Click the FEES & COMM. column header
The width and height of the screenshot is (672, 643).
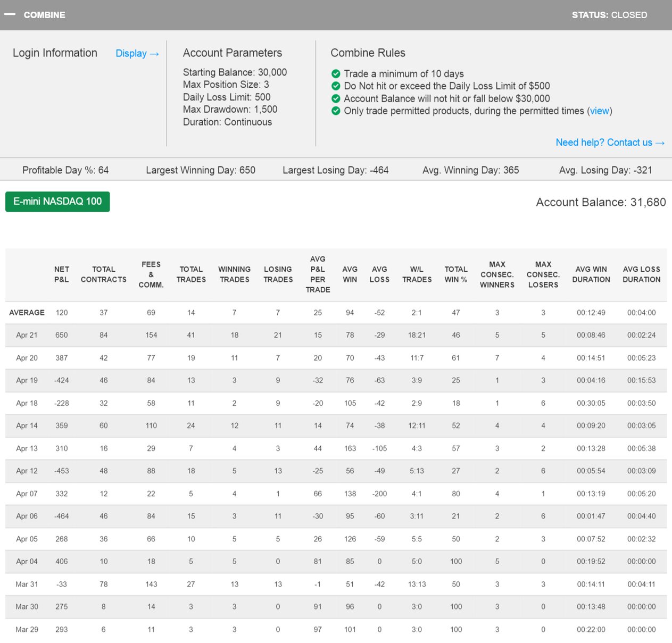pos(151,274)
